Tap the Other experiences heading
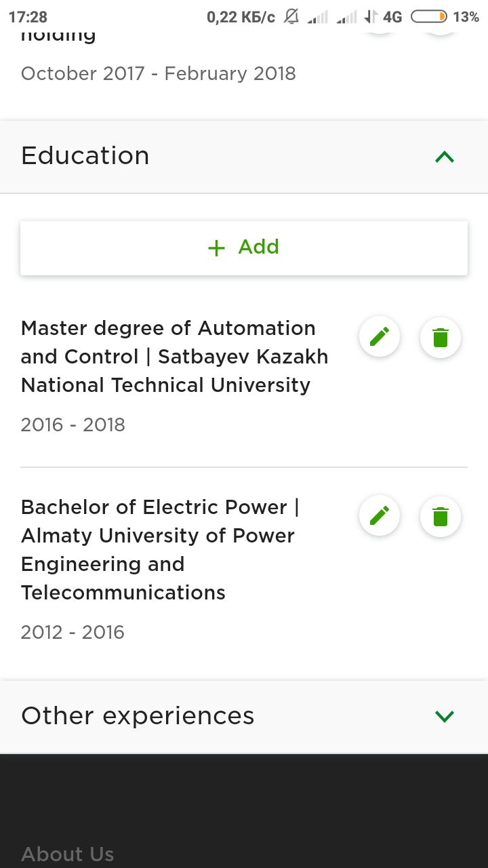This screenshot has width=488, height=868. coord(138,716)
